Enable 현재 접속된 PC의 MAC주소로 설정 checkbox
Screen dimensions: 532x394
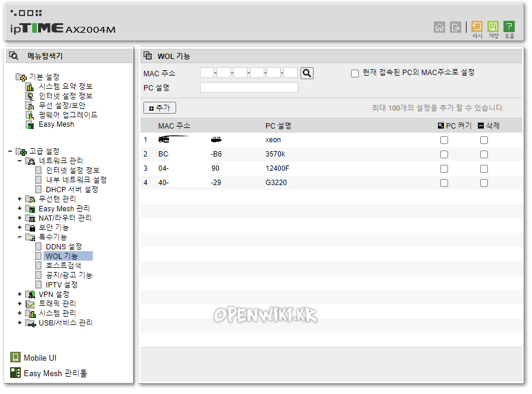coord(355,73)
